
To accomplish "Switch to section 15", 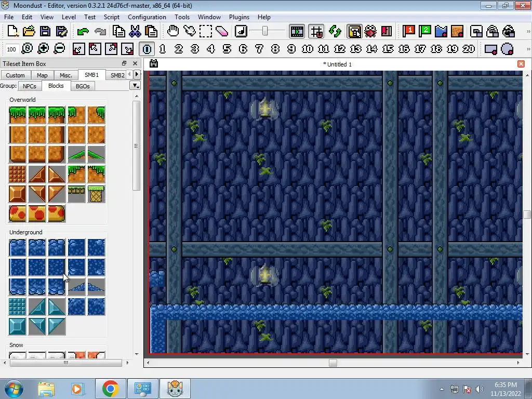I will 388,49.
